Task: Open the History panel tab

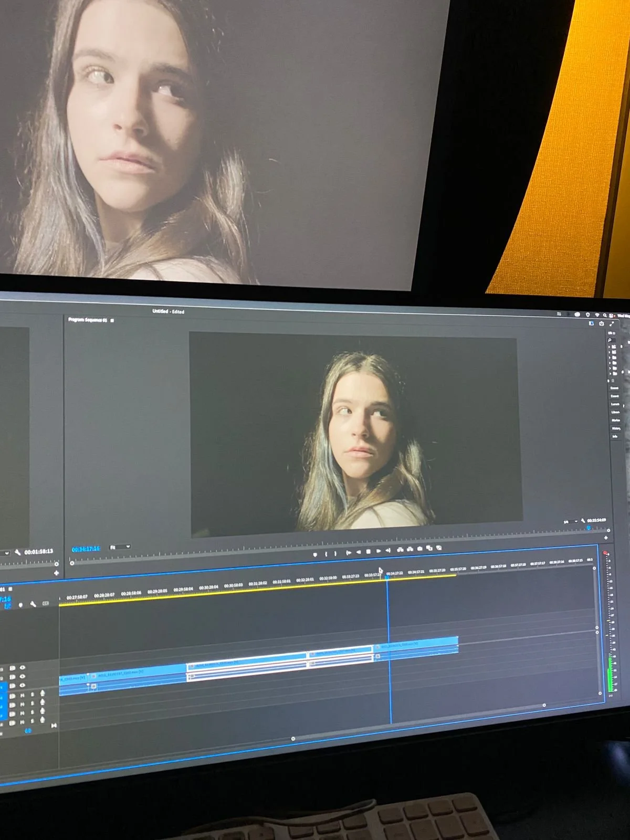Action: (x=616, y=428)
